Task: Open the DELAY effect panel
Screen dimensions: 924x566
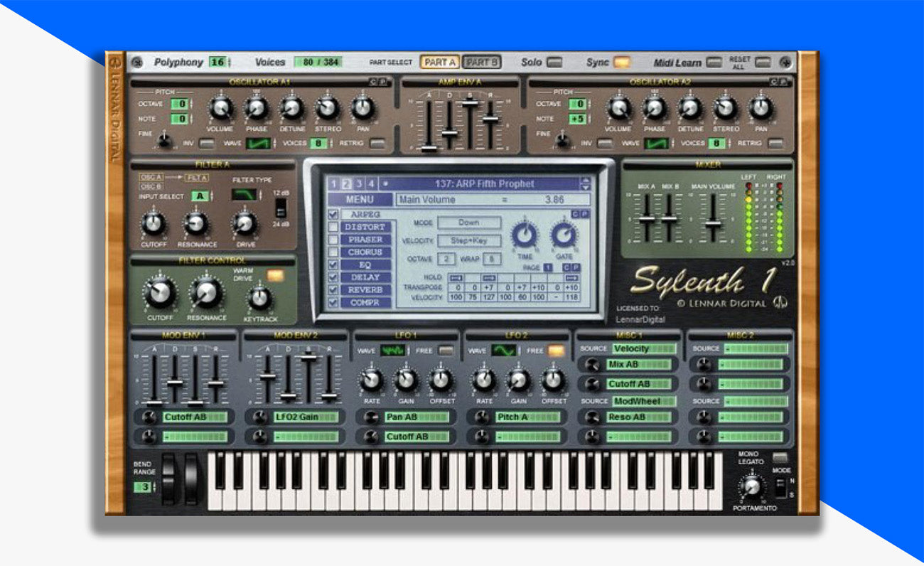Action: point(365,277)
